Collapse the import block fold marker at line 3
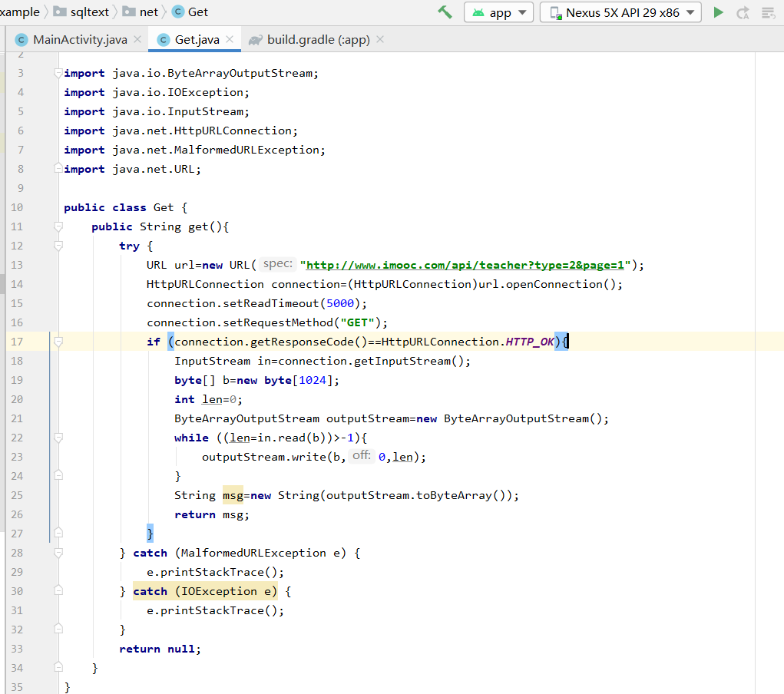 (58, 73)
